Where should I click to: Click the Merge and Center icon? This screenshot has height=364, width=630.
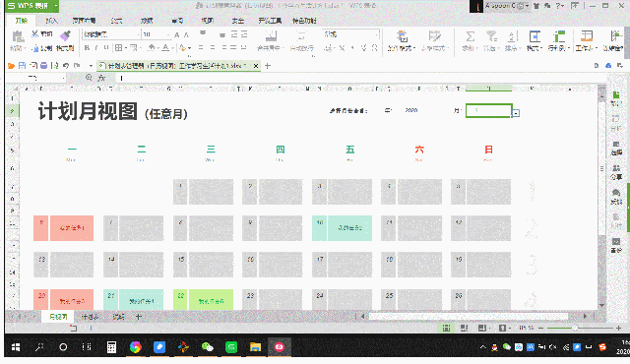coord(272,36)
